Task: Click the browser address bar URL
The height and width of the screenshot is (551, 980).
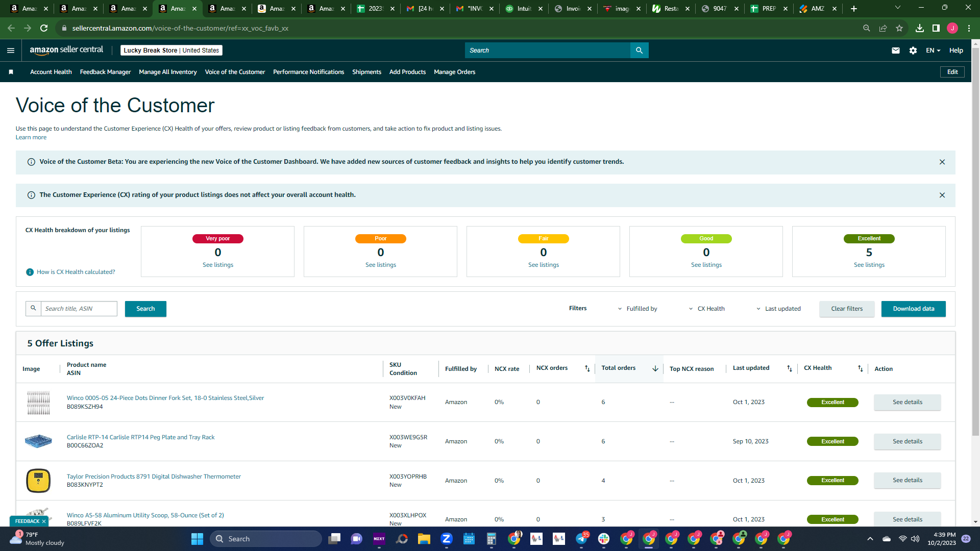Action: pyautogui.click(x=180, y=28)
